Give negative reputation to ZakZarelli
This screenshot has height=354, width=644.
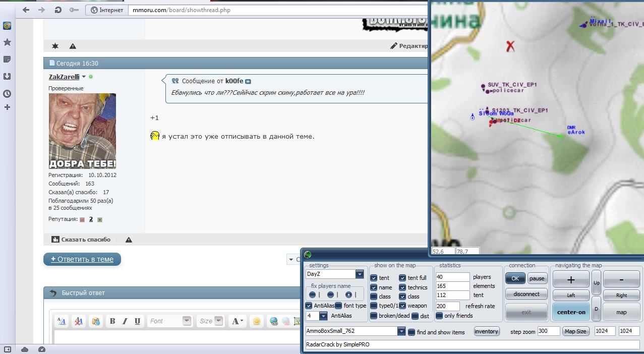tap(82, 219)
